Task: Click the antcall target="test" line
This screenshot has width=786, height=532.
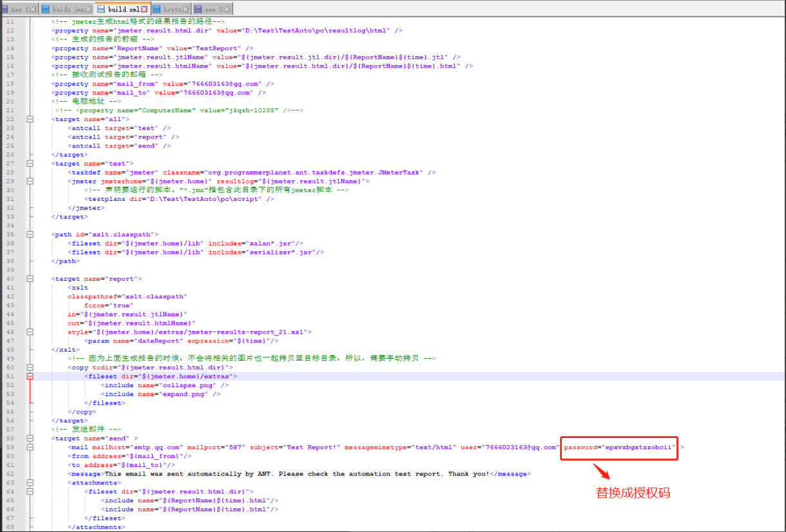Action: pyautogui.click(x=119, y=128)
